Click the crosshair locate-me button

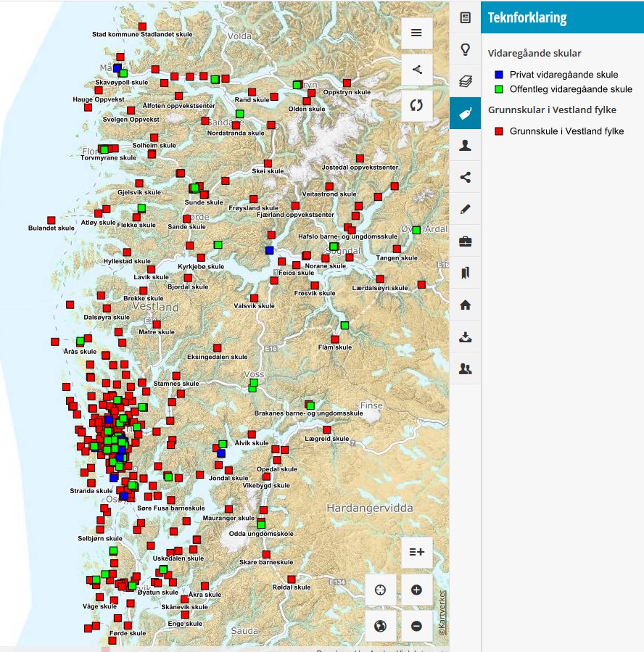point(380,590)
